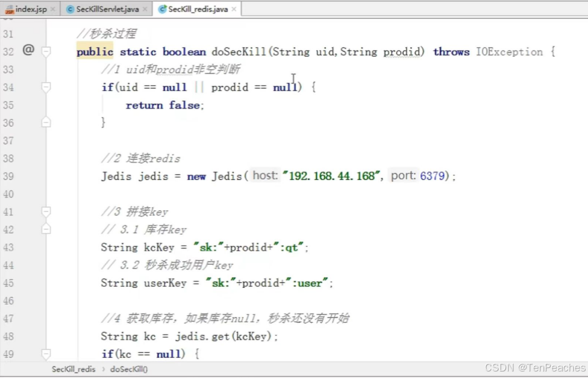Click line number 39 in the gutter
588x378 pixels.
coord(8,177)
